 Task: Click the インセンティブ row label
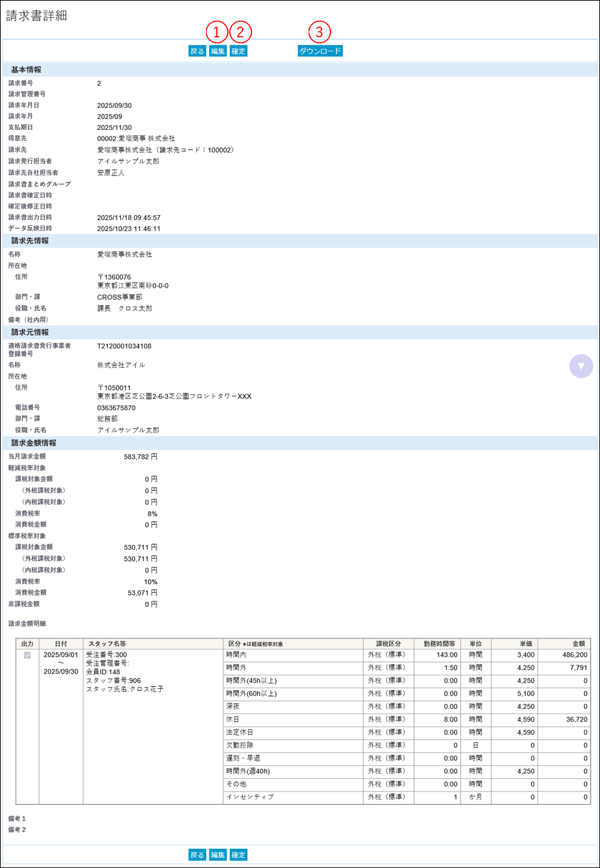(x=250, y=797)
